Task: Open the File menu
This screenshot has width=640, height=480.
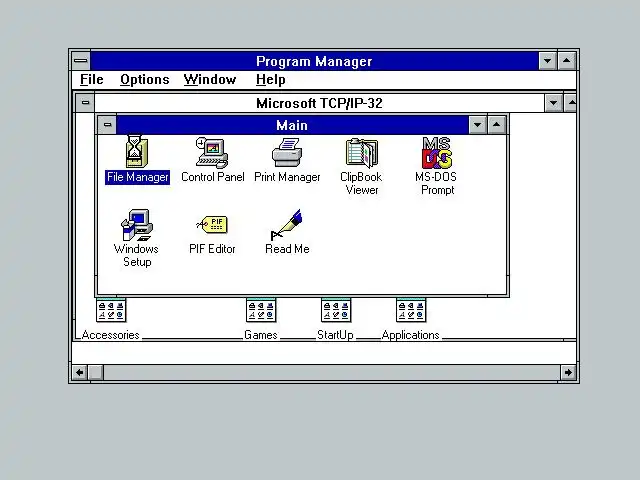Action: (91, 80)
